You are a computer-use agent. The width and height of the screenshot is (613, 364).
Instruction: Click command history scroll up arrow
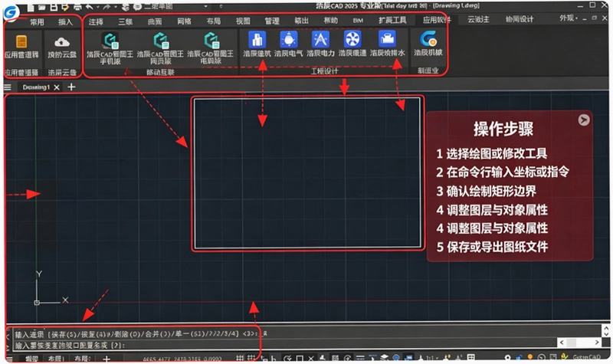[606, 328]
